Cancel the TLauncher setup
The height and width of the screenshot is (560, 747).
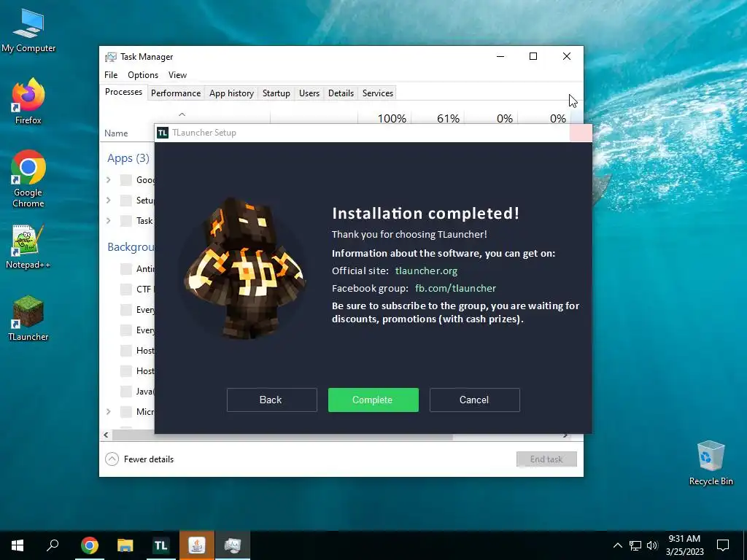(474, 400)
